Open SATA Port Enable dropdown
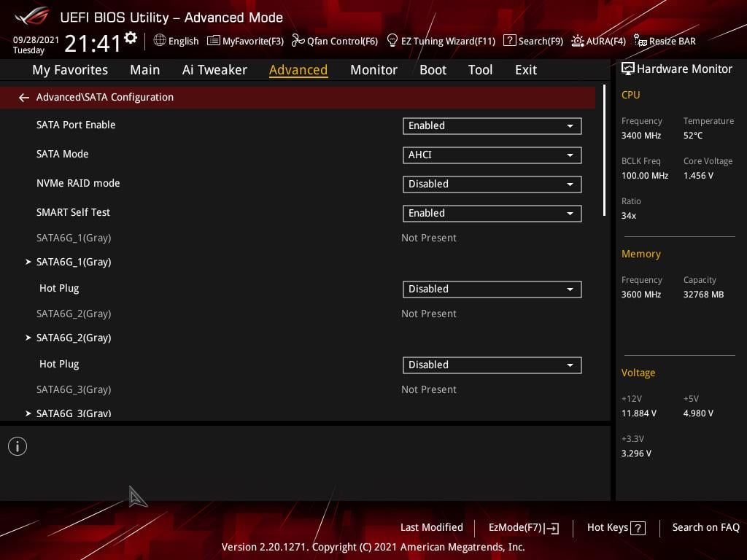This screenshot has width=747, height=560. coord(492,125)
